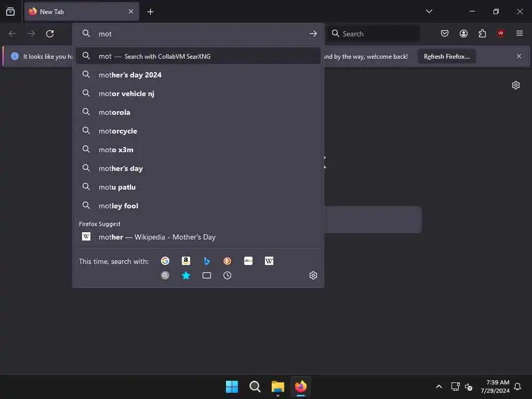Viewport: 532px width, 399px height.
Task: Choose suggestion 'mother's day'
Action: coord(198,168)
